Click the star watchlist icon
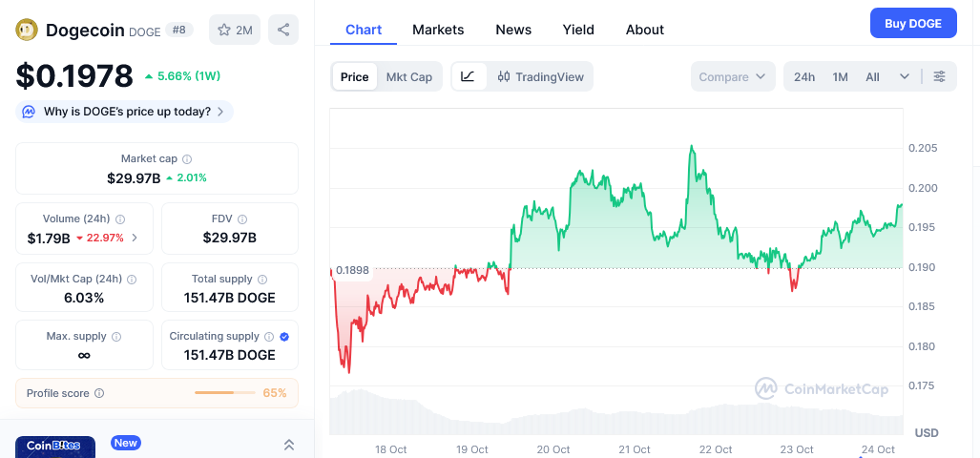The image size is (980, 458). [225, 30]
